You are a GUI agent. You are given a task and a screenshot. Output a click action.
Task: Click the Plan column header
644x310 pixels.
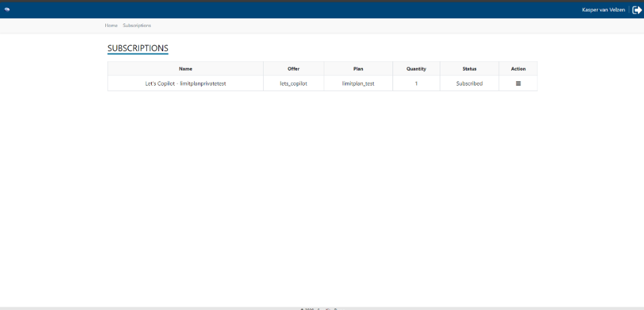[358, 69]
